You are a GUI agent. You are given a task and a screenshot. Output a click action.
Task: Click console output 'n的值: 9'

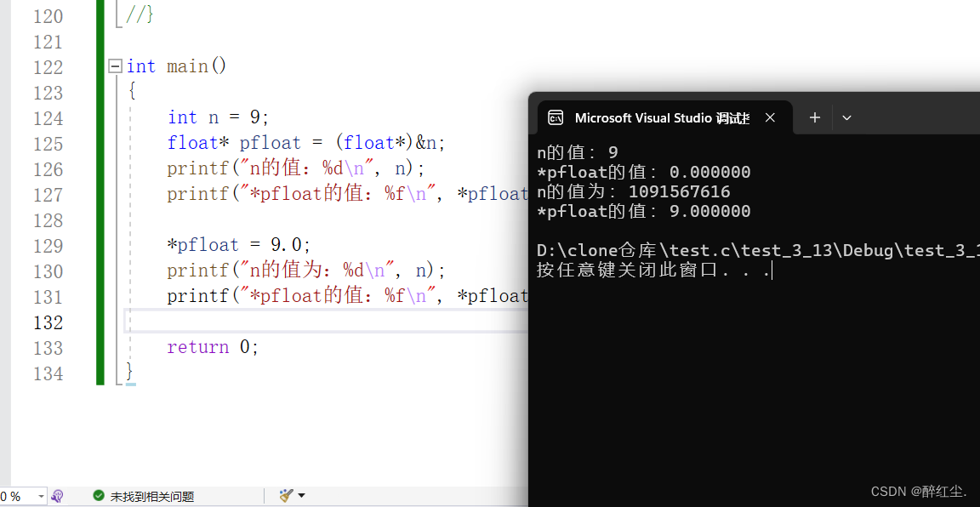[577, 152]
